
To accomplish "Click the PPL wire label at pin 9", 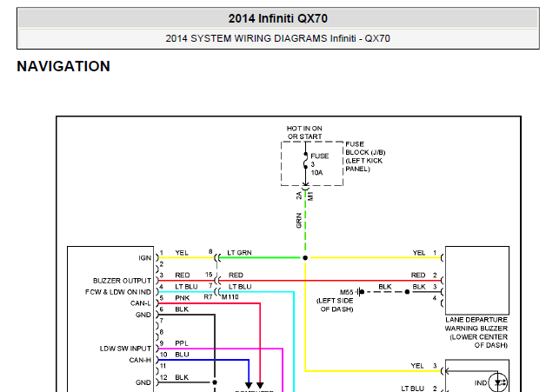I will 182,343.
